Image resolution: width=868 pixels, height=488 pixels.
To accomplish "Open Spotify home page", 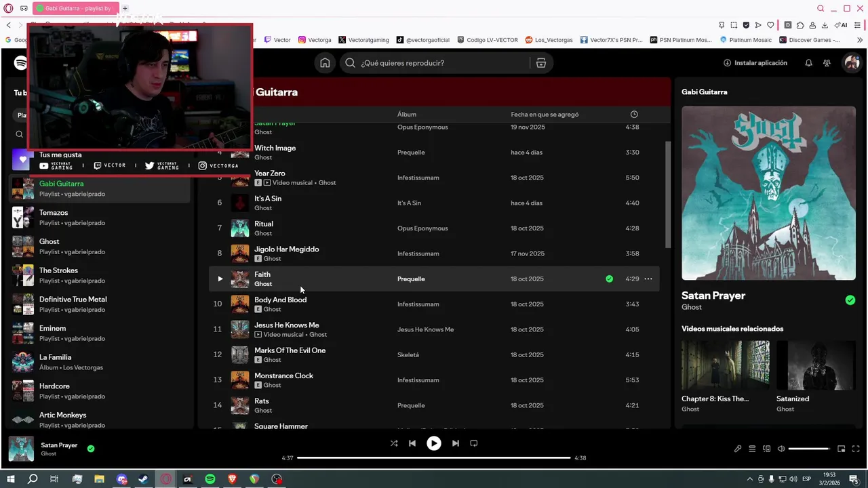I will (x=325, y=63).
